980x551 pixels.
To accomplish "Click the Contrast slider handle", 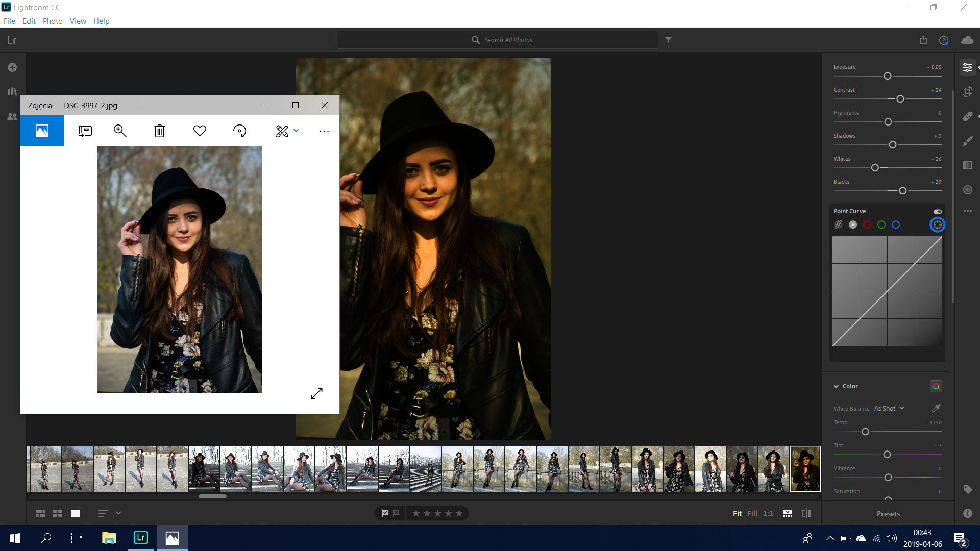I will (x=900, y=99).
